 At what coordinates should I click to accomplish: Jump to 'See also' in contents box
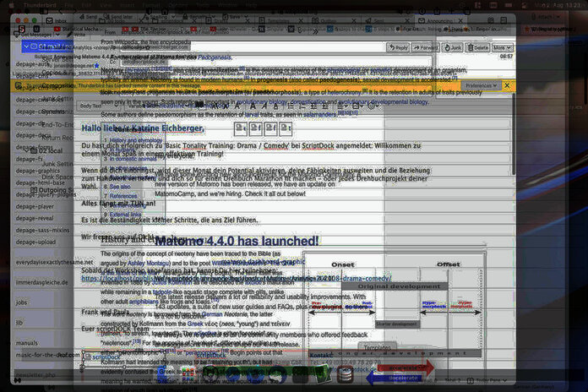coord(120,187)
